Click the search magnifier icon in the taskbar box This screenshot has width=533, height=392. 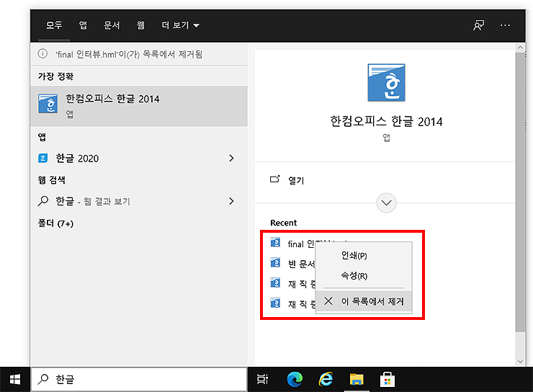[x=42, y=379]
